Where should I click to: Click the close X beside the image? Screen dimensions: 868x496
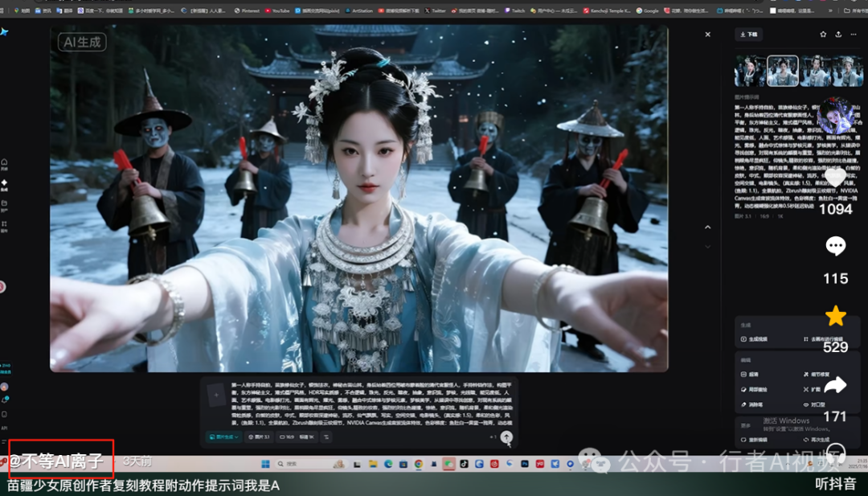(707, 35)
